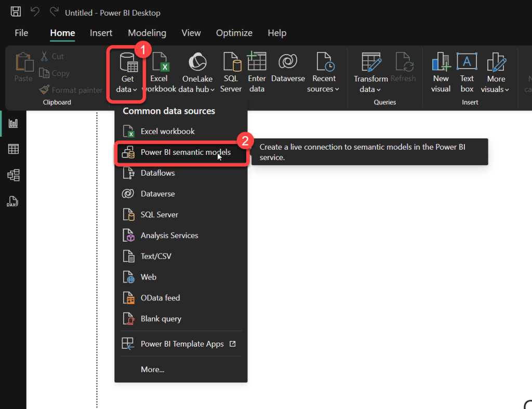Click the Save icon in title bar

16,12
